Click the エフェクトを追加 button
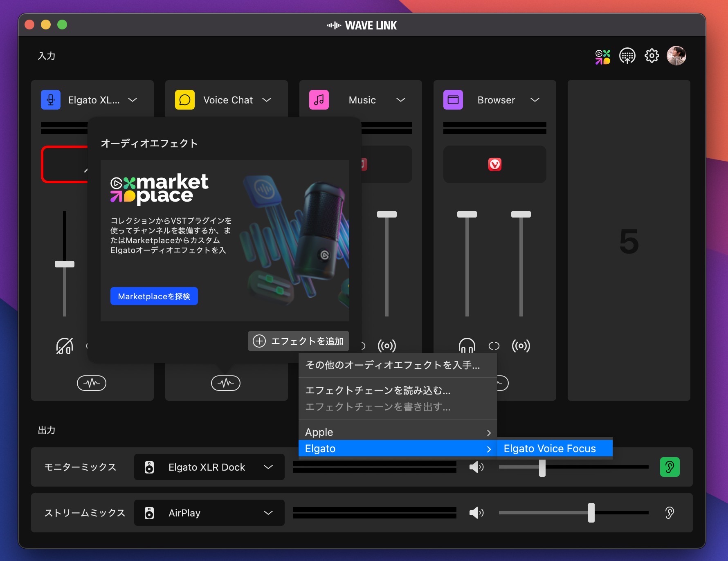The image size is (728, 561). coord(299,341)
